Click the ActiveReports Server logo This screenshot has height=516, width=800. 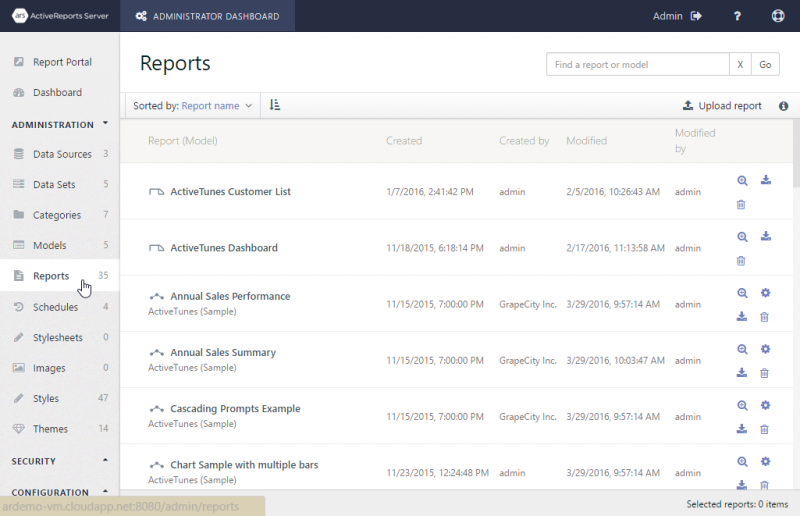coord(60,16)
